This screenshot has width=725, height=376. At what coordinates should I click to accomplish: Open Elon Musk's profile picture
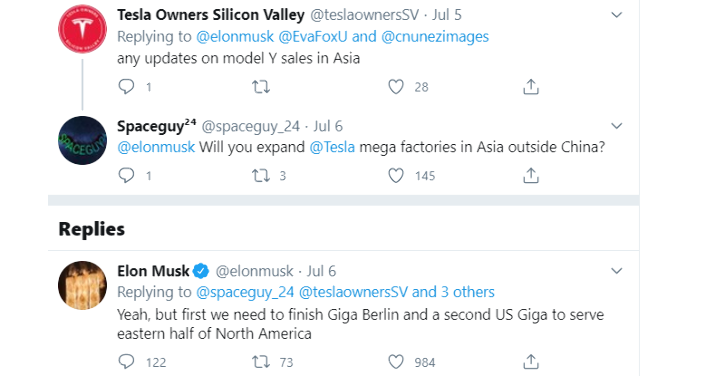(x=82, y=285)
